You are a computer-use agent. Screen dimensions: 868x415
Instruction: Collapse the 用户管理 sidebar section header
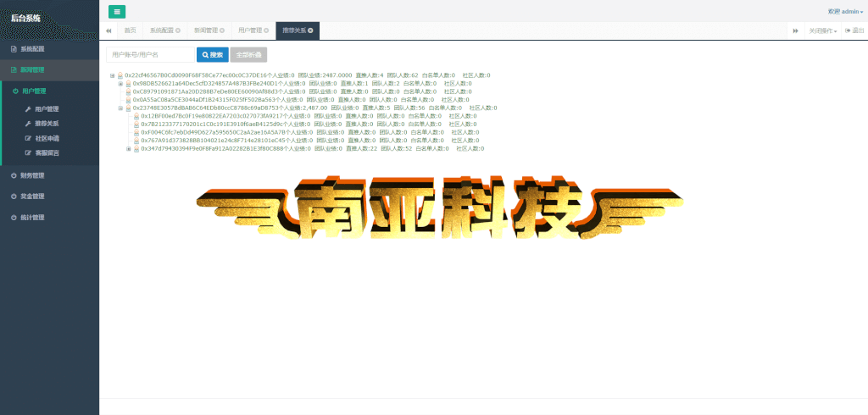50,91
